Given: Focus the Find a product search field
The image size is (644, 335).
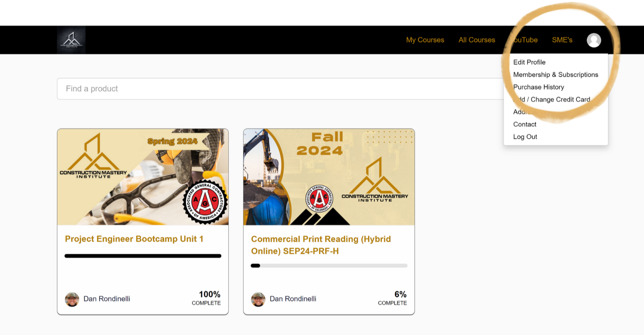Looking at the screenshot, I should click(280, 89).
